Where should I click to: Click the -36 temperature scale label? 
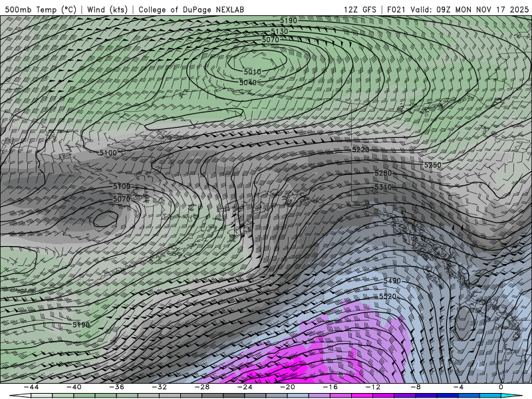point(117,387)
